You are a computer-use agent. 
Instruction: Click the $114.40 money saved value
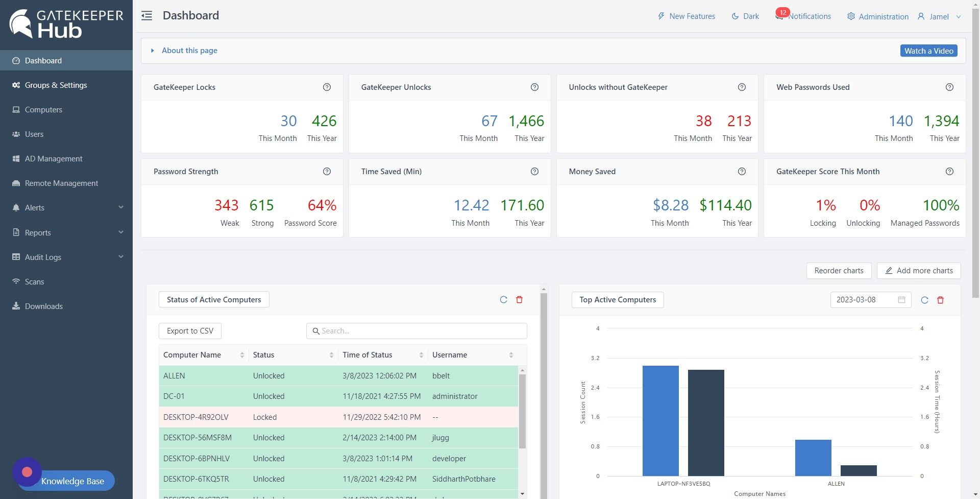(725, 205)
